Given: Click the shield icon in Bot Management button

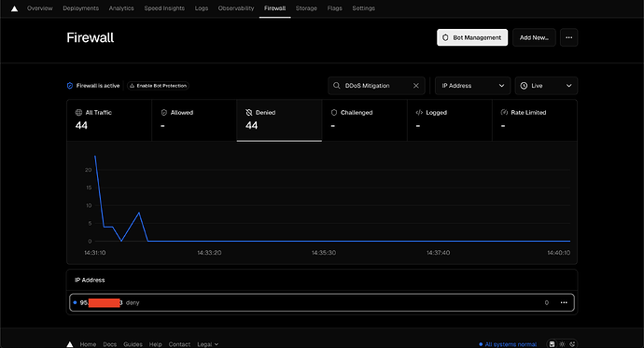Looking at the screenshot, I should pyautogui.click(x=445, y=37).
